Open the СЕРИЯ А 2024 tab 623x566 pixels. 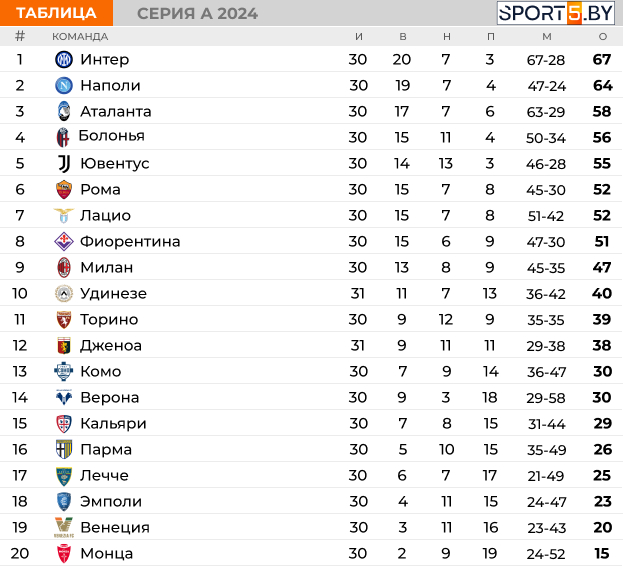[x=197, y=14]
